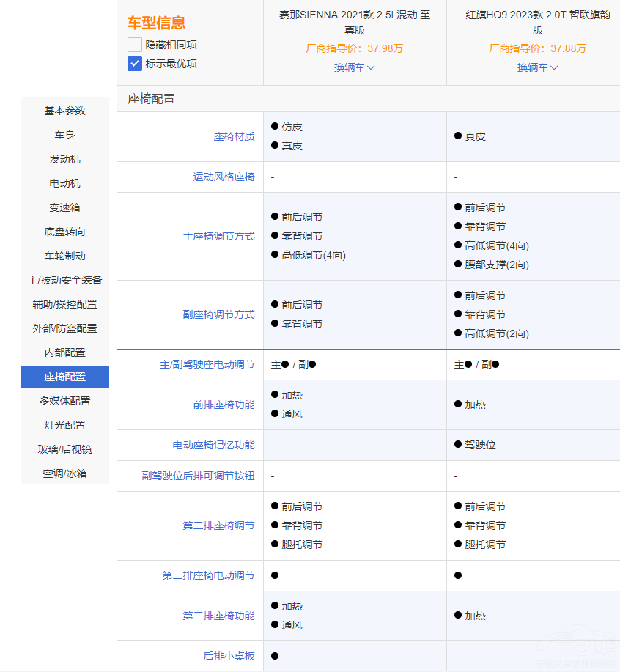Click the 红旗HQ9 2023款 model title
620x672 pixels.
tap(538, 22)
